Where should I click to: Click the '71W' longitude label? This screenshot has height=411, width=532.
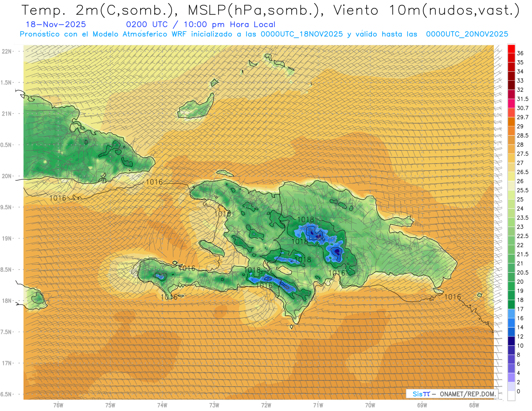click(x=318, y=405)
